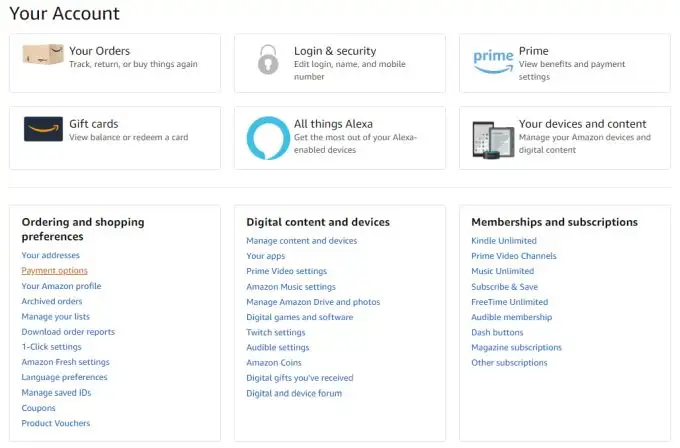680x448 pixels.
Task: Go to Subscribe & Save
Action: point(504,286)
